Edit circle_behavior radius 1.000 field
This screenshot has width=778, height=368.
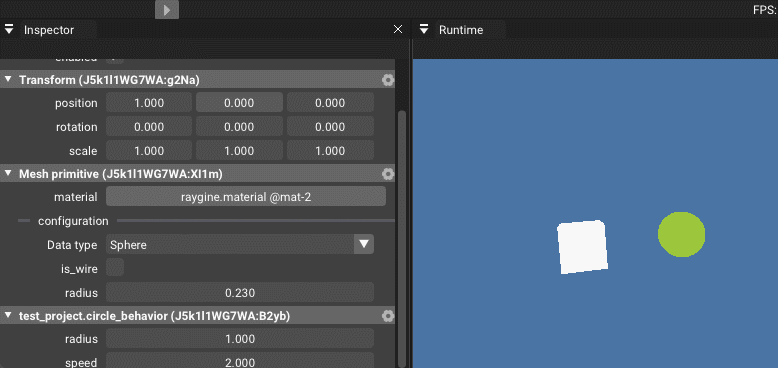(x=240, y=339)
